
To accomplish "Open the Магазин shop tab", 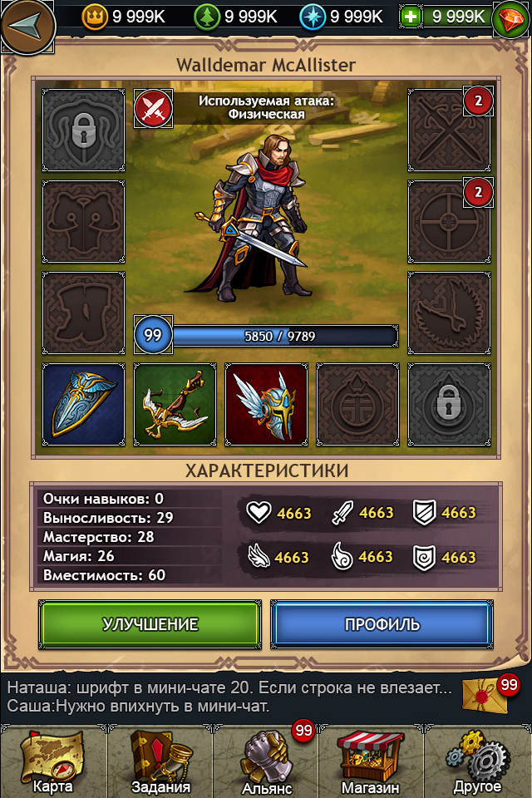I will pos(370,762).
